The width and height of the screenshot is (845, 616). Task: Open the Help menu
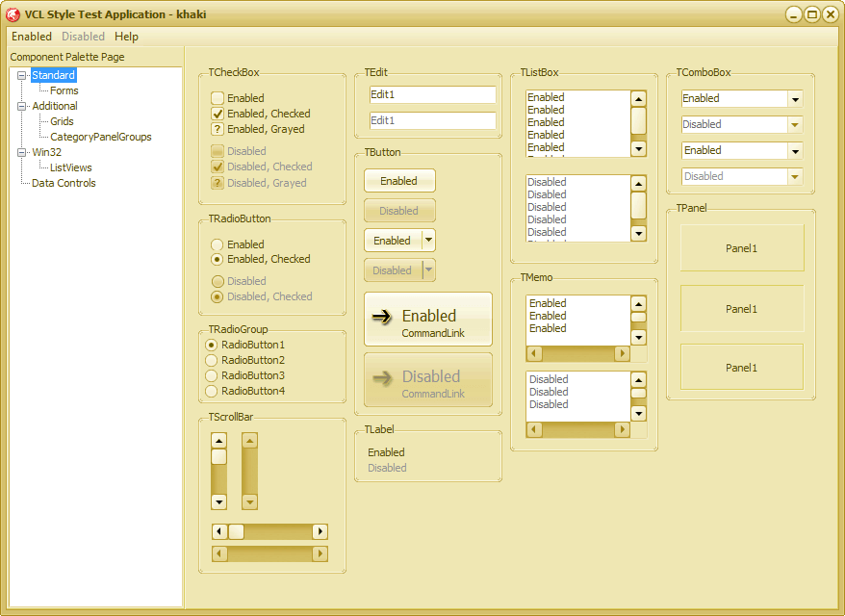(x=126, y=37)
